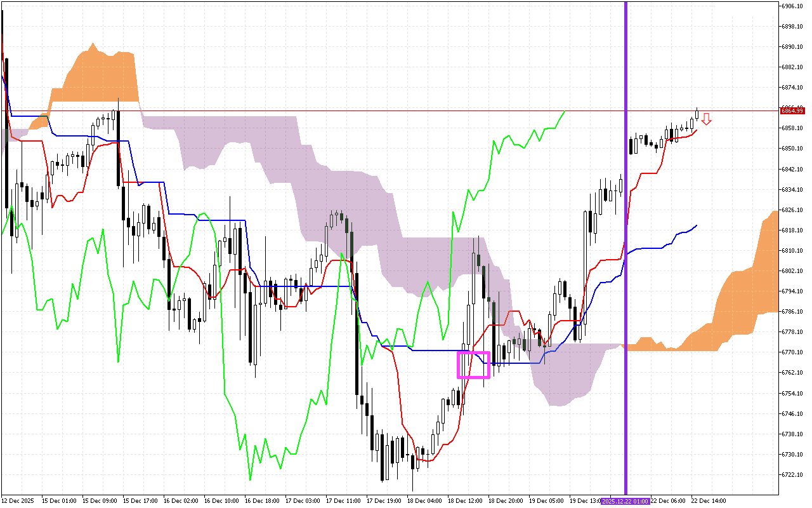Select the latest candle touching the red line
The image size is (812, 508).
coord(697,114)
